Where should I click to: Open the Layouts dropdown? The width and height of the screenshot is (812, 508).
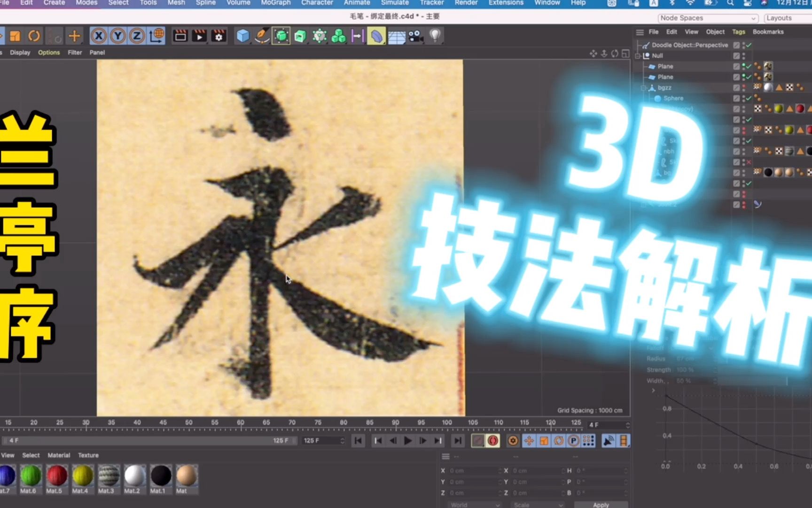click(788, 18)
